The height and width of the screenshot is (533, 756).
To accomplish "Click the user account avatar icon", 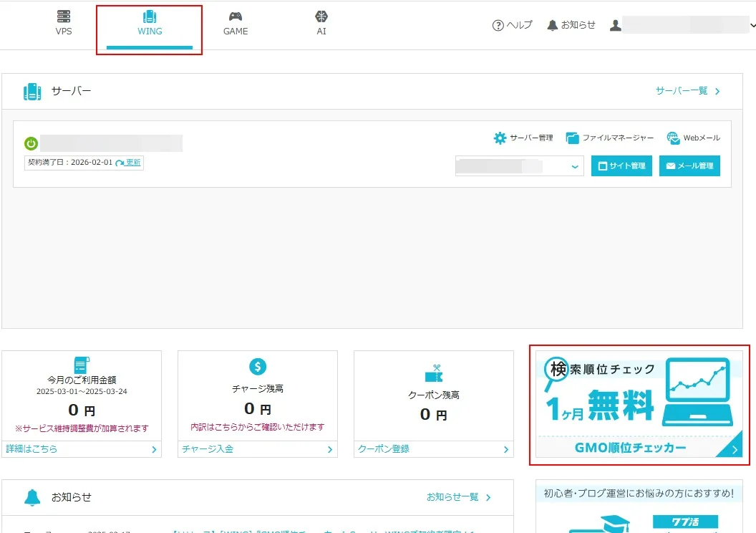I will 615,25.
